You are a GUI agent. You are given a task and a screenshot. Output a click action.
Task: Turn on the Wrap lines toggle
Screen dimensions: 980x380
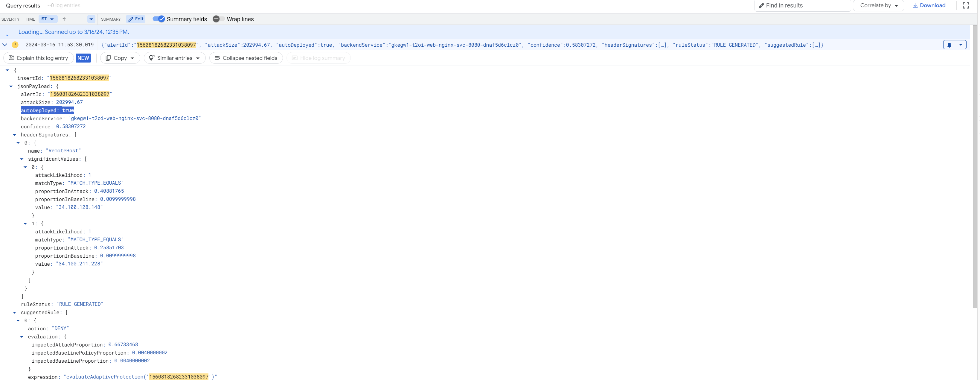pyautogui.click(x=217, y=19)
